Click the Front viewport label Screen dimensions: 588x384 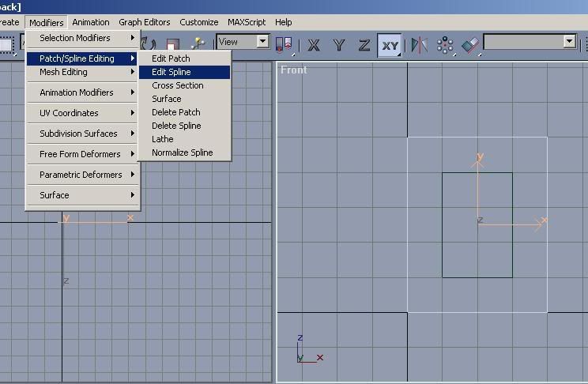pos(294,70)
